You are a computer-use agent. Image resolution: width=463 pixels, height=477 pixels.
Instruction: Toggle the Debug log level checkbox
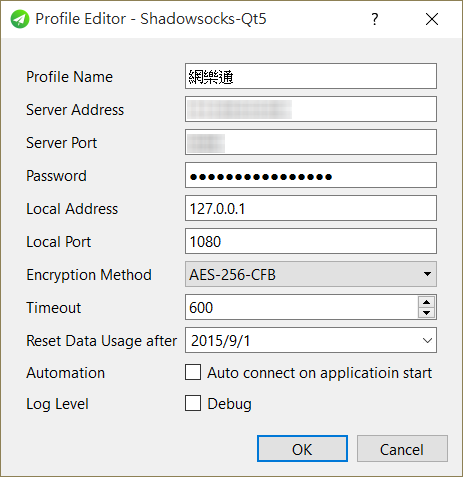point(193,403)
